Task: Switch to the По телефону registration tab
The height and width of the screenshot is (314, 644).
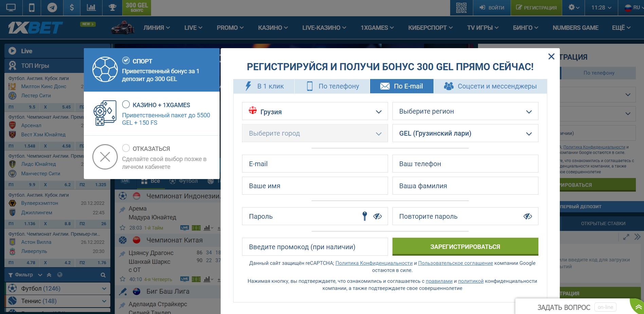Action: [332, 86]
